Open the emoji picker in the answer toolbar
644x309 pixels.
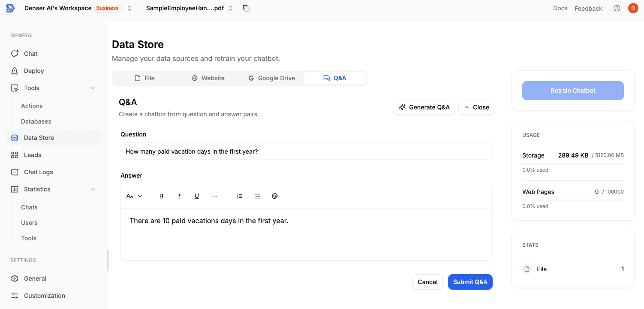tap(274, 196)
